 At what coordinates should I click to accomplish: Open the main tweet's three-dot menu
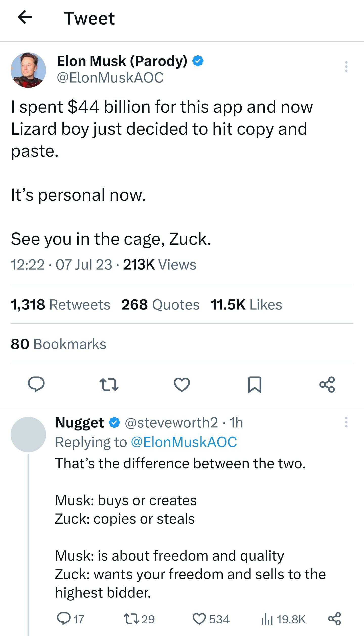click(x=346, y=67)
